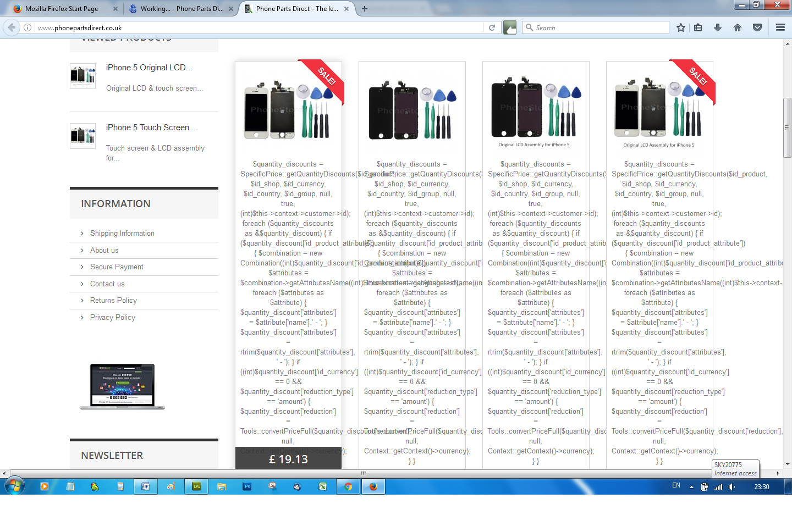Open the About us page
Image resolution: width=792 pixels, height=532 pixels.
pyautogui.click(x=105, y=250)
